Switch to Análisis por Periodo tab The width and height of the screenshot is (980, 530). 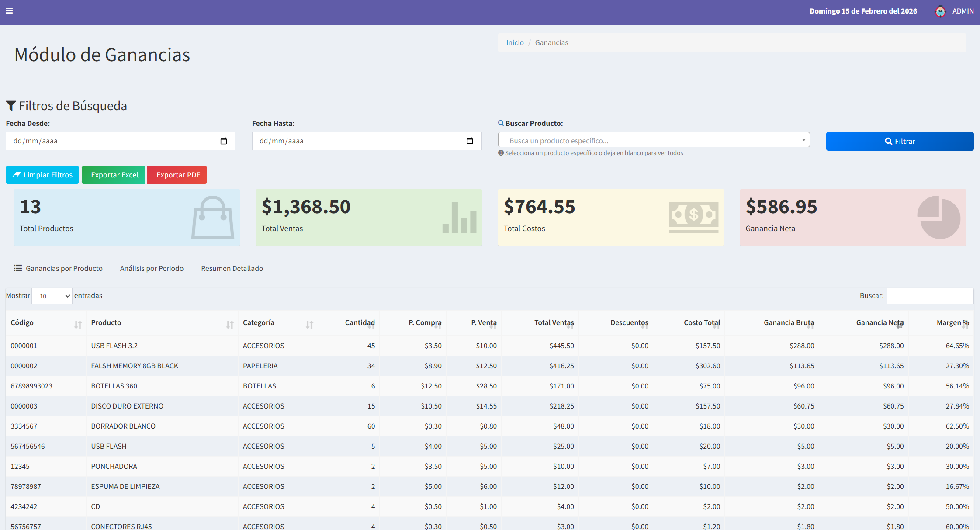coord(152,268)
